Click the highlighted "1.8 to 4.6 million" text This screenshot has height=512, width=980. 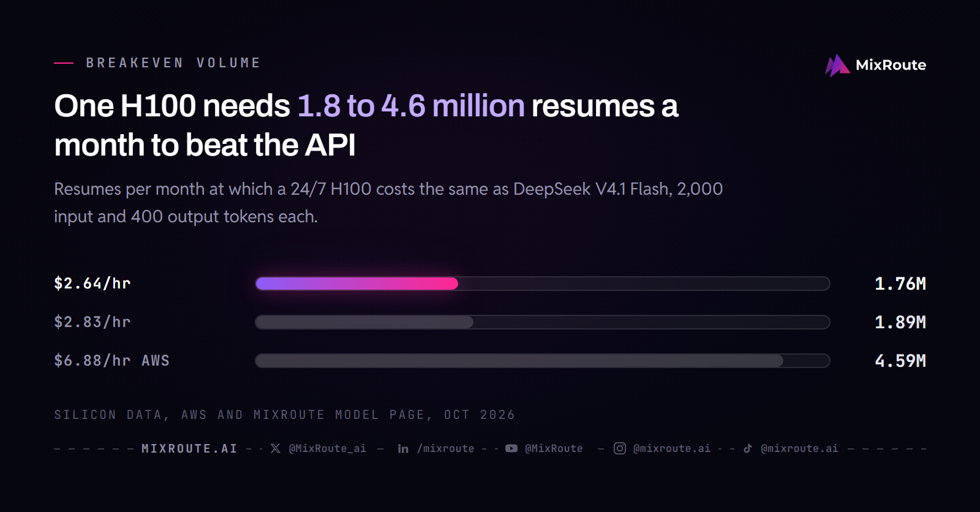[x=411, y=106]
